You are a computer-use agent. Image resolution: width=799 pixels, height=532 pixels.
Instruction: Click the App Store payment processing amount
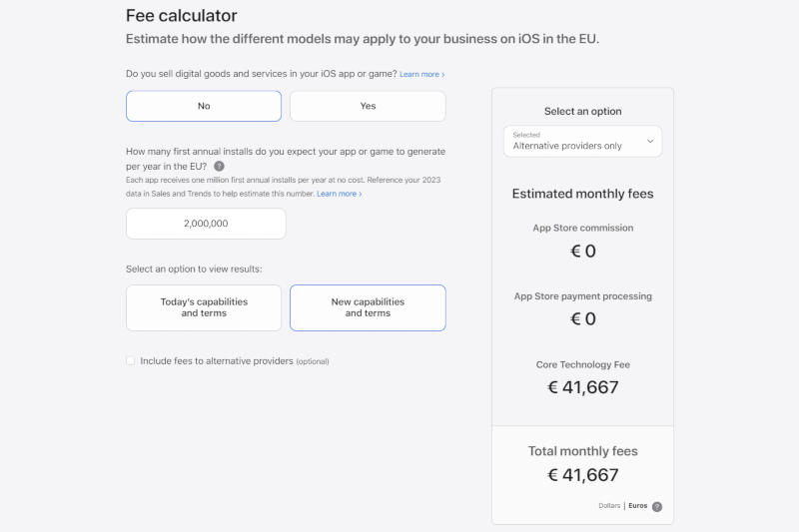click(x=582, y=318)
